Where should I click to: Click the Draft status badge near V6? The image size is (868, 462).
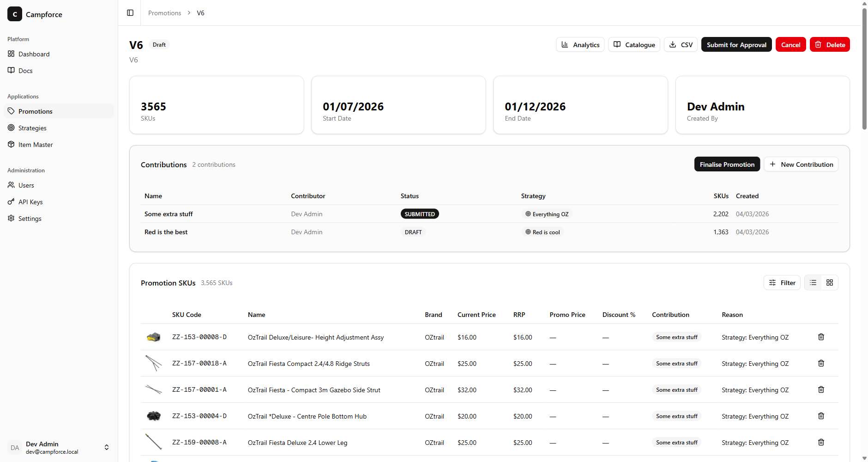(x=159, y=45)
